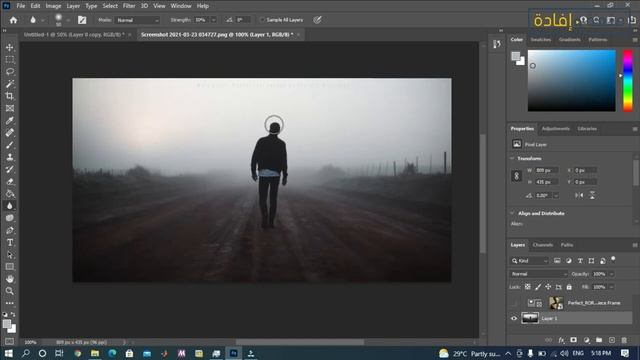The height and width of the screenshot is (360, 640).
Task: Open the layer blend mode dropdown
Action: click(x=538, y=274)
